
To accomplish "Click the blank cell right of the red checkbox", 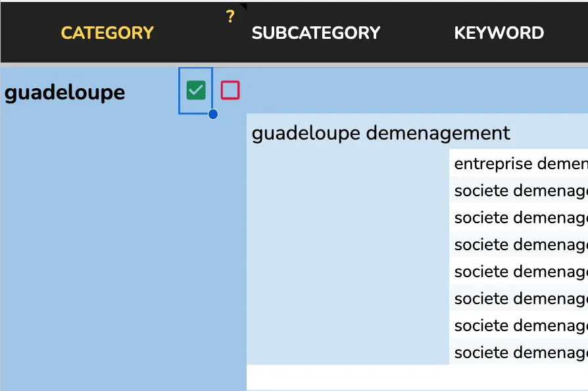I will [414, 90].
